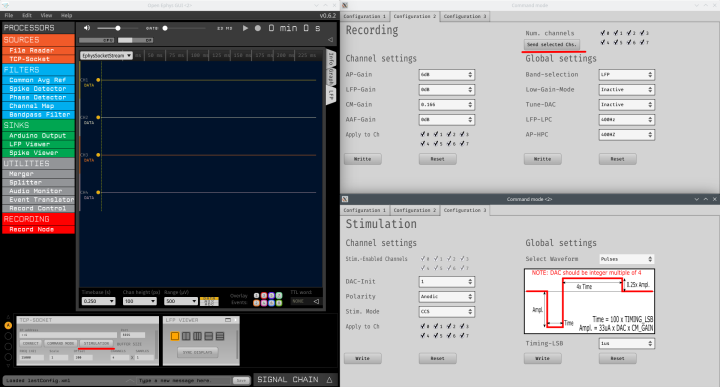Open LFP Viewer in a separate window icon
The height and width of the screenshot is (387, 720).
(228, 320)
